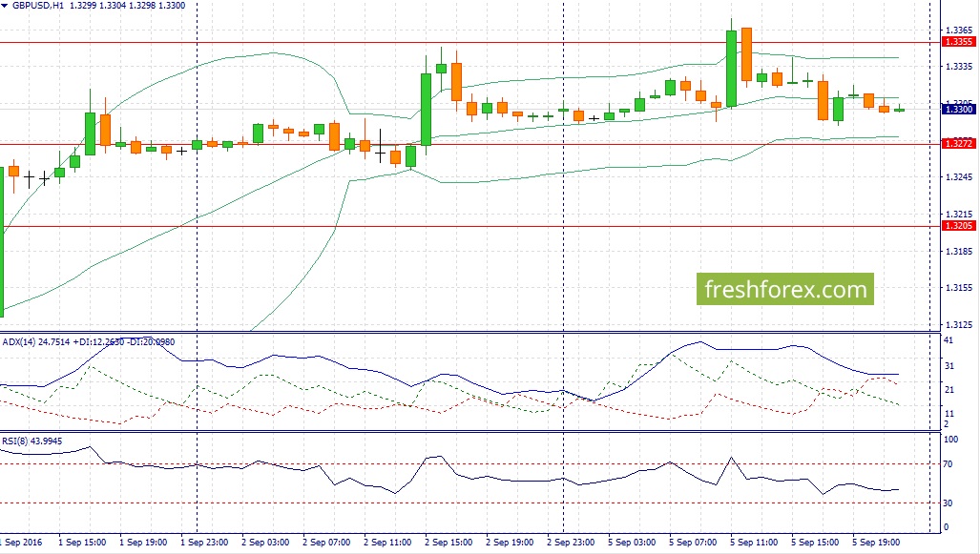Select the red 1.3355 price level label
This screenshot has height=554, width=980.
tap(958, 42)
